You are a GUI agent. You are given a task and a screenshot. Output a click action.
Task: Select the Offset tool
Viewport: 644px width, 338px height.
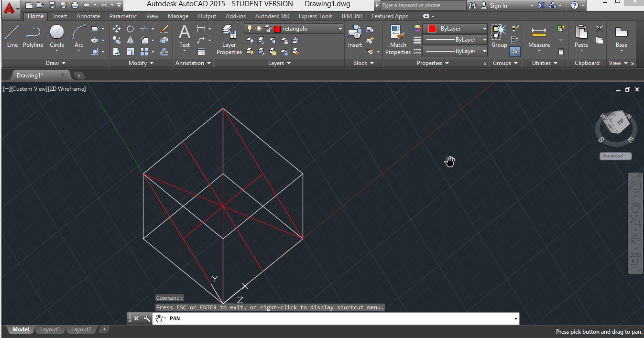[164, 52]
